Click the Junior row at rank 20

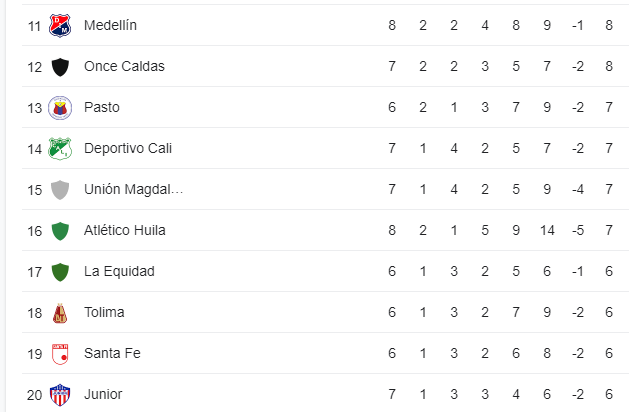tap(325, 393)
